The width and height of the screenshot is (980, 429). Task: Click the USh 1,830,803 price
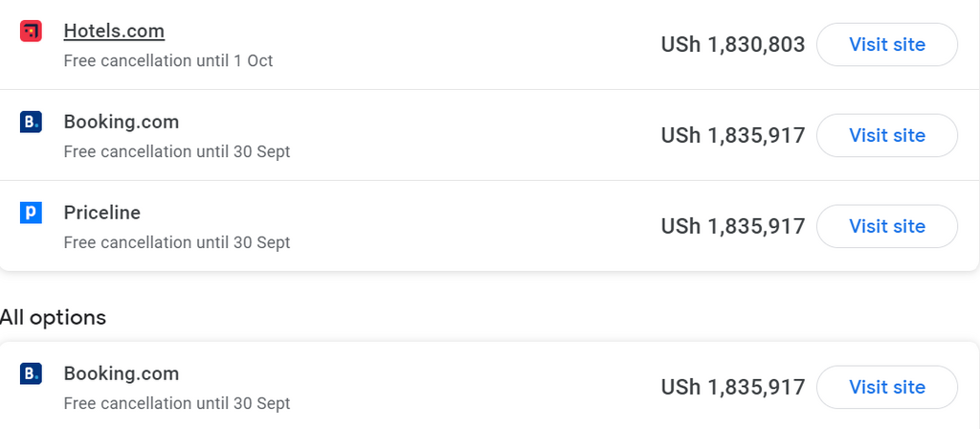coord(732,45)
